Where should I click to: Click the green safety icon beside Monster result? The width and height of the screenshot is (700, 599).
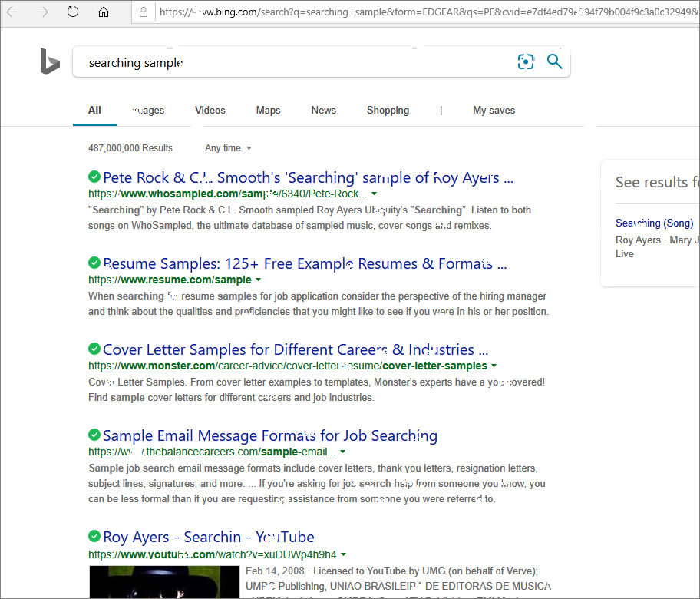(x=94, y=347)
